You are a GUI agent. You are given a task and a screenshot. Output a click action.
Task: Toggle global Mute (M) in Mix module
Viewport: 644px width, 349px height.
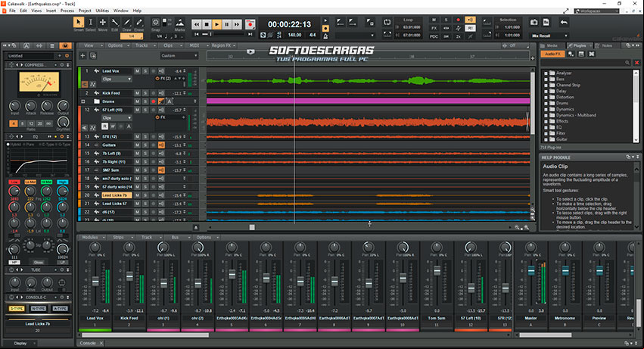coord(434,20)
